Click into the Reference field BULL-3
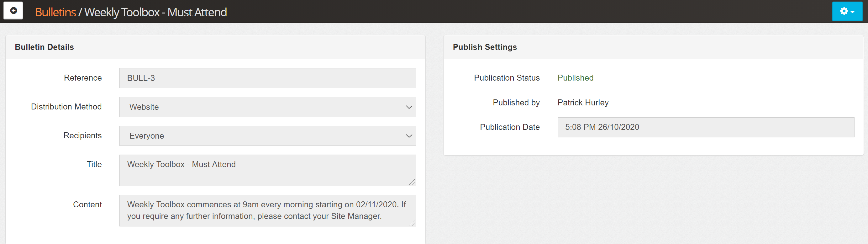This screenshot has width=868, height=244. tap(267, 78)
